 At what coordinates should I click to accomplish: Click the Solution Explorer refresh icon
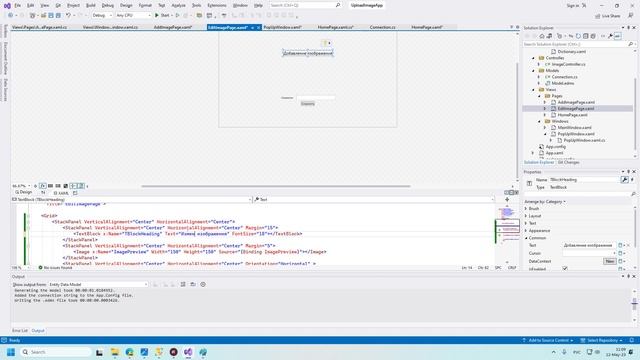coord(578,36)
